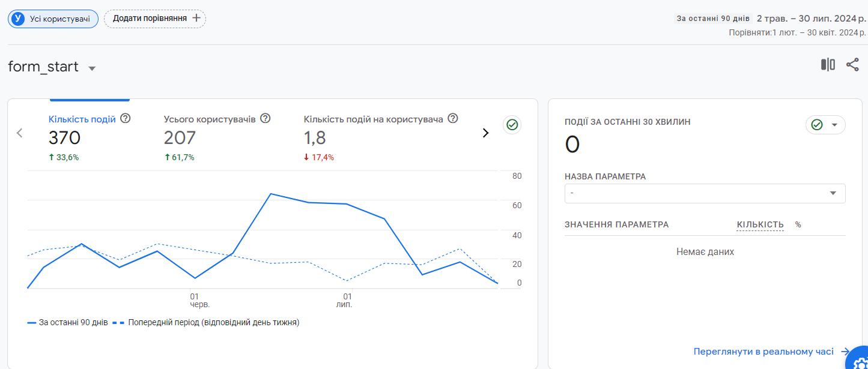Screen dimensions: 868x369
Task: Select the Кількість подій metric tab
Action: (x=82, y=119)
